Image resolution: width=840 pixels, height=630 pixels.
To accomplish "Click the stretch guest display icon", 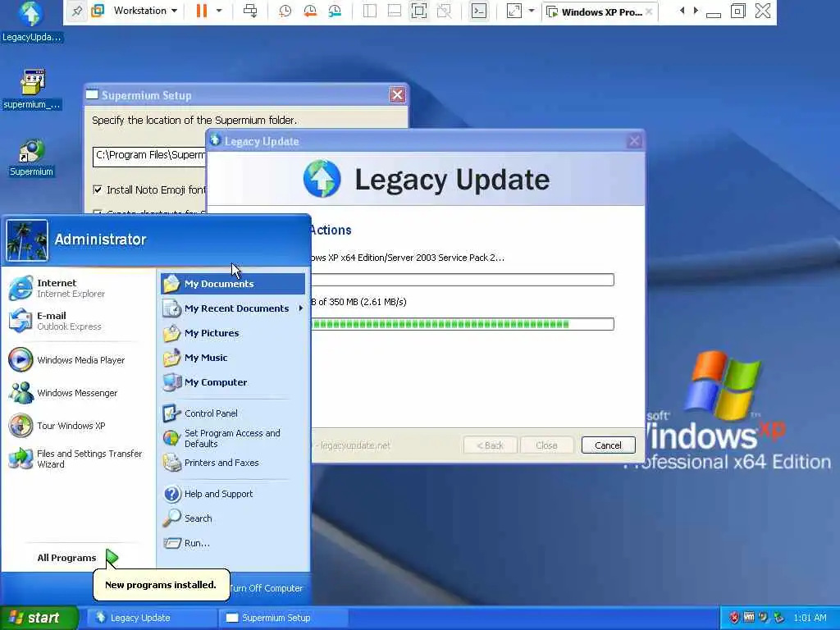I will point(514,11).
